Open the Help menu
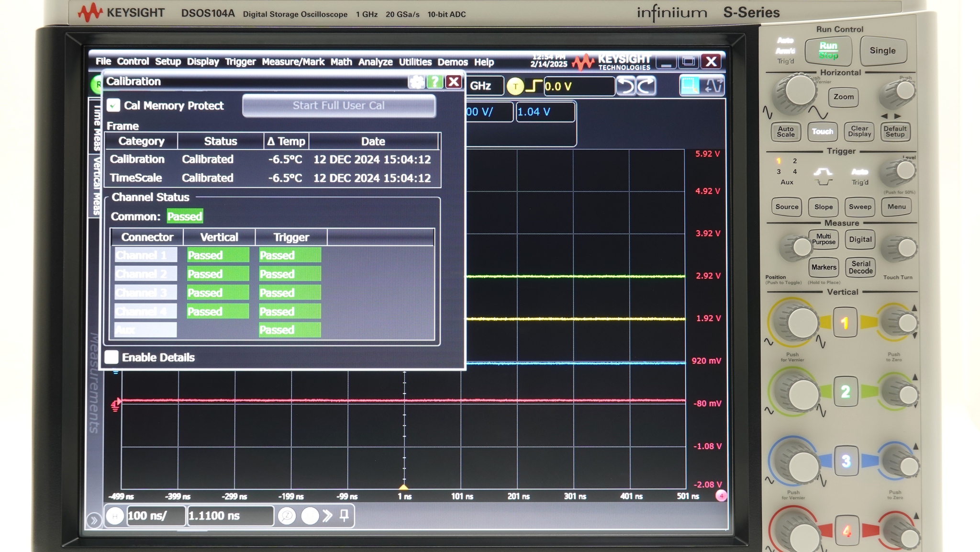This screenshot has width=980, height=552. click(484, 62)
